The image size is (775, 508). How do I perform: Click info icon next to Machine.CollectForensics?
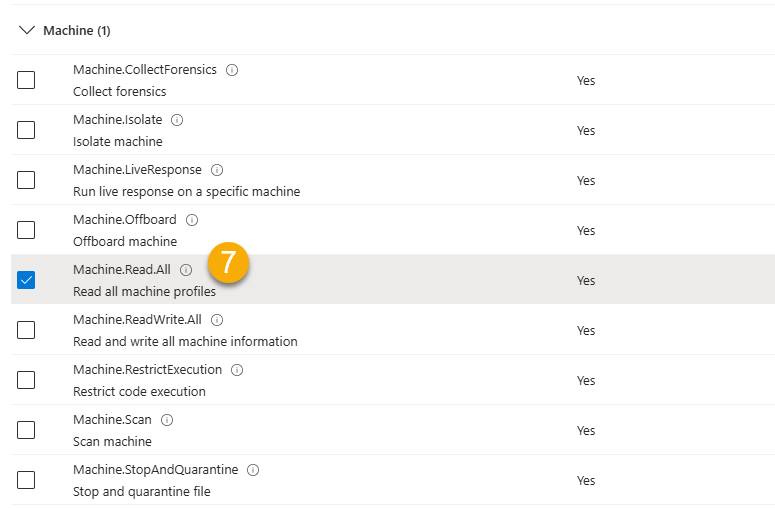coord(232,70)
